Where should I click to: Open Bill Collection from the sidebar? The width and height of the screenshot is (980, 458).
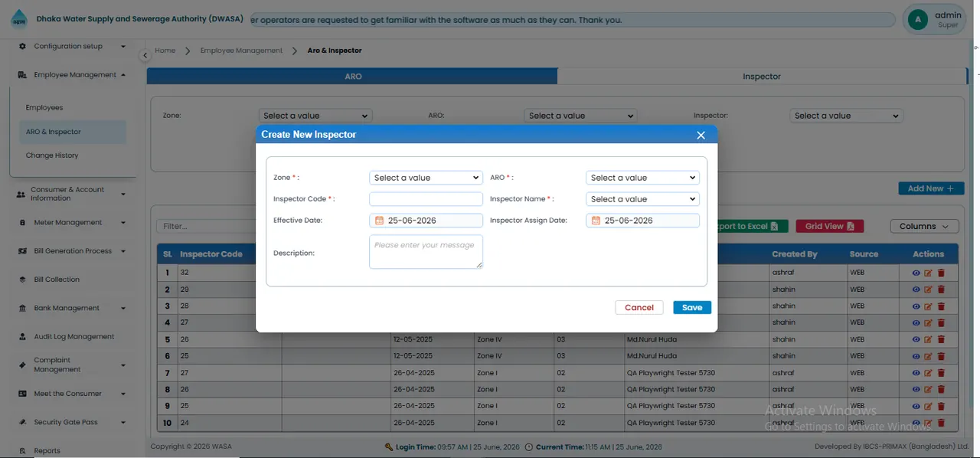tap(57, 280)
